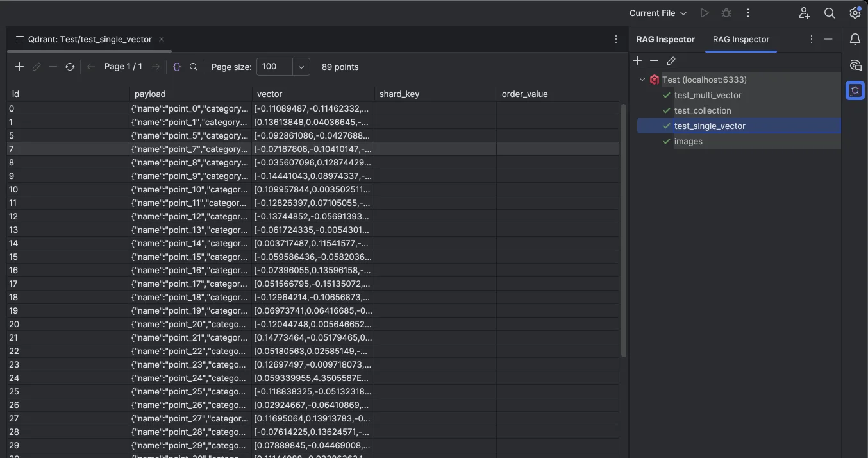The width and height of the screenshot is (868, 458).
Task: Open the add collaborator user icon
Action: (x=805, y=13)
